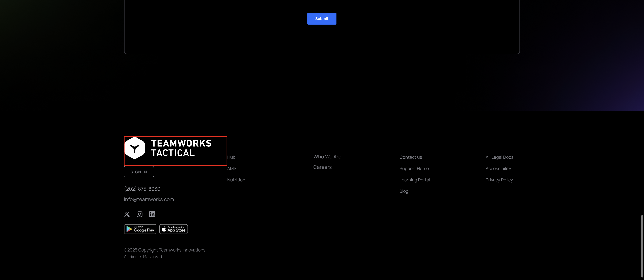Screen dimensions: 644x280
Task: Open the LinkedIn social icon
Action: click(x=152, y=214)
